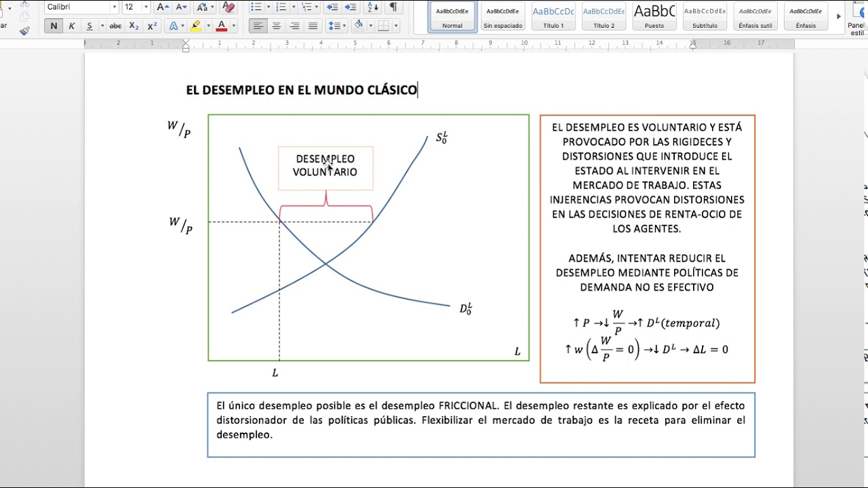Open borders dropdown arrow
The width and height of the screenshot is (868, 488).
(395, 26)
